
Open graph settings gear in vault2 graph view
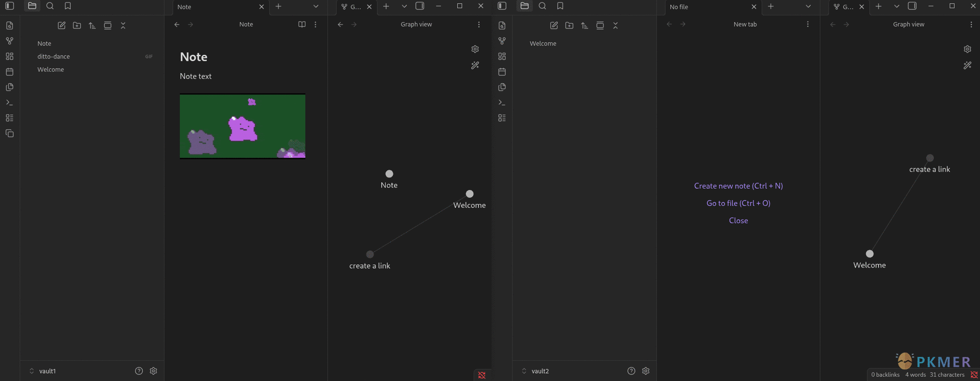(x=967, y=49)
